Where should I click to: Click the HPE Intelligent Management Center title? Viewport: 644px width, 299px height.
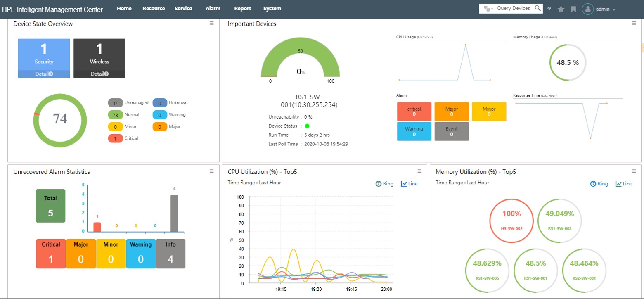tap(52, 9)
